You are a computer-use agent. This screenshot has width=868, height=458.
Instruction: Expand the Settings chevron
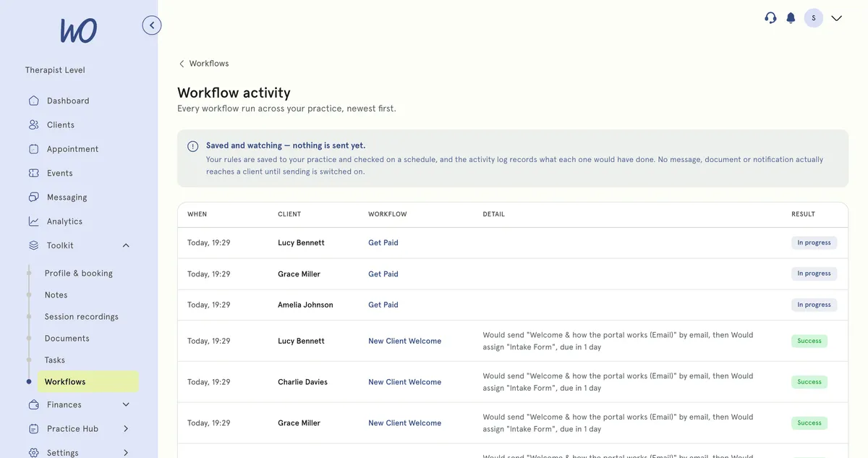tap(126, 452)
